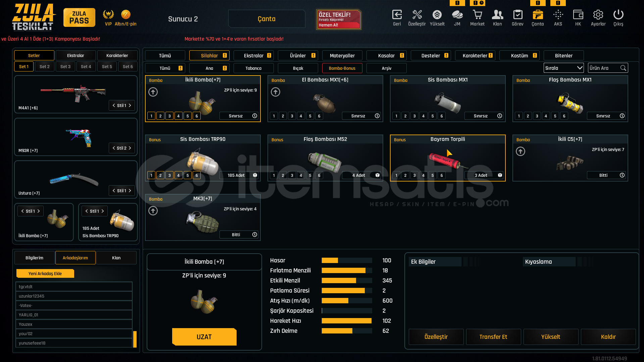644x362 pixels.
Task: Click the VIP crown icon
Action: coord(108,14)
